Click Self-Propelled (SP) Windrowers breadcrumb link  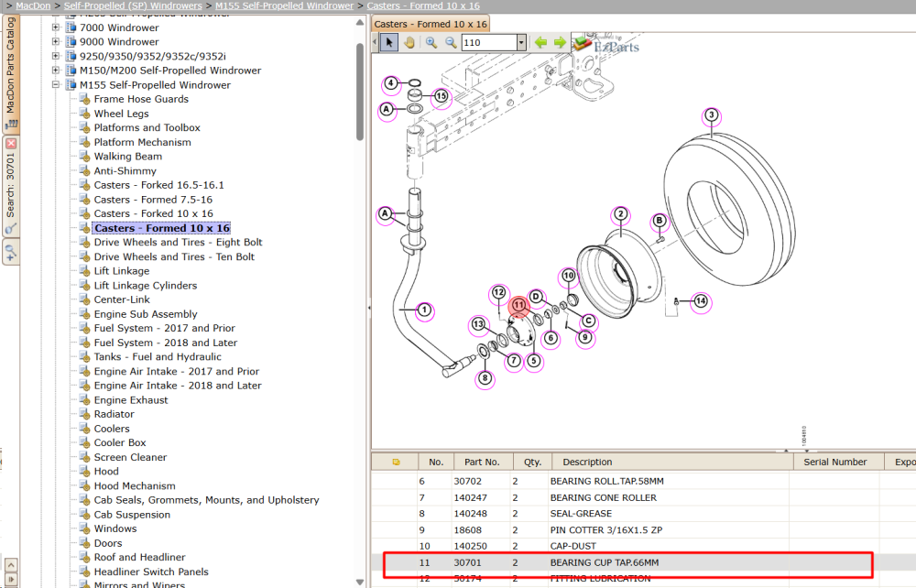pos(133,5)
